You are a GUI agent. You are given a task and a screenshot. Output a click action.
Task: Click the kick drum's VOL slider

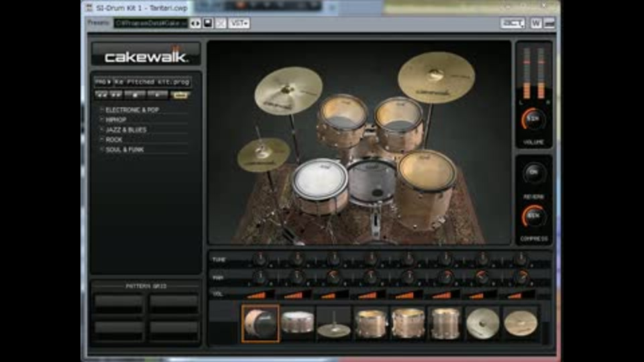260,294
